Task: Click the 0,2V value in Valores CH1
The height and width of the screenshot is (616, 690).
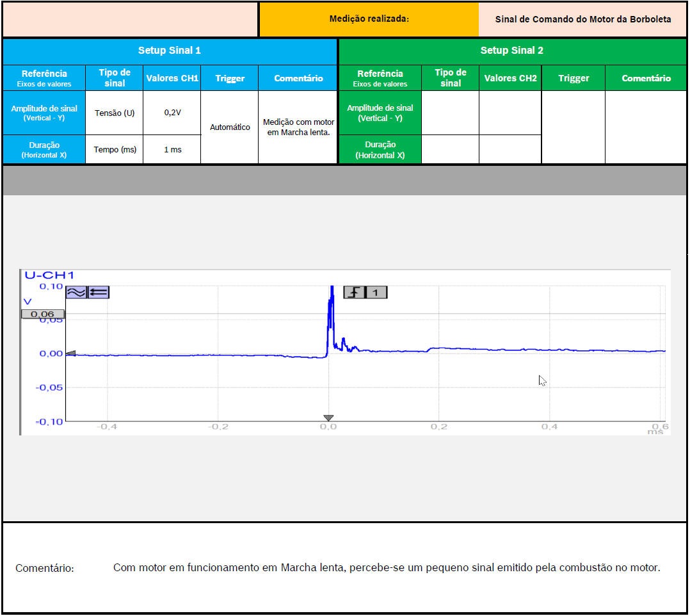Action: pos(172,113)
